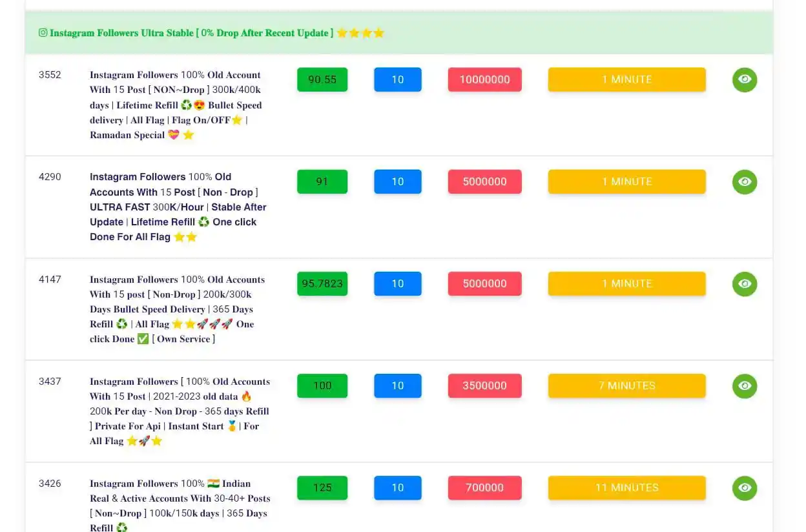806x532 pixels.
Task: Click the eye icon in row 4147
Action: coord(745,283)
